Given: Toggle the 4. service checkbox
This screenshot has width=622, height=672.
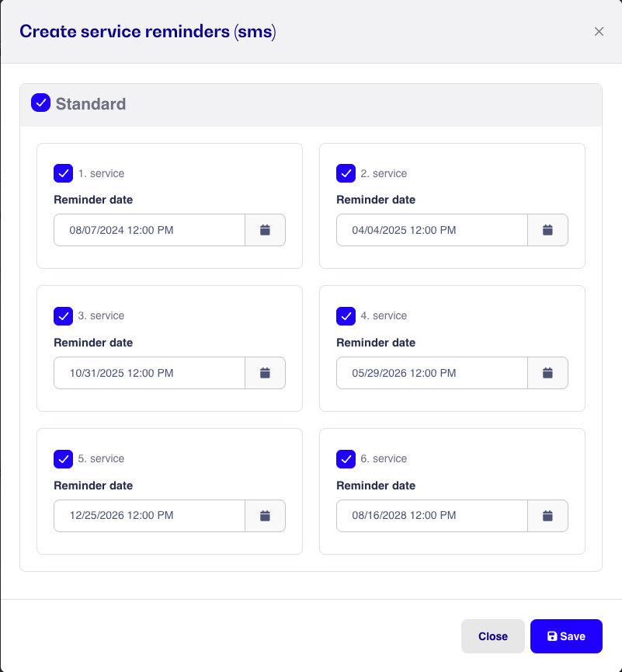Looking at the screenshot, I should 346,316.
